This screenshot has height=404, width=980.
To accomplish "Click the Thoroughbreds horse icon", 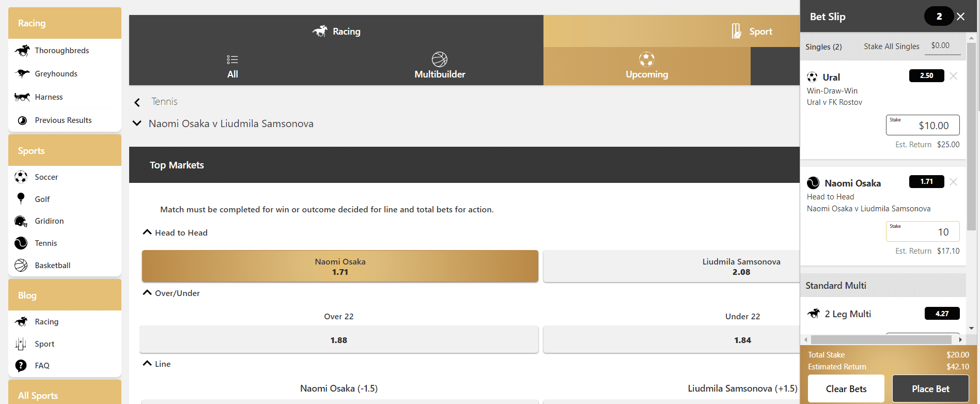I will (22, 51).
